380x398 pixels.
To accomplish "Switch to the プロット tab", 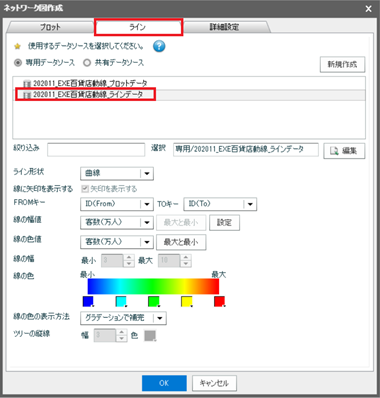I will click(x=50, y=27).
